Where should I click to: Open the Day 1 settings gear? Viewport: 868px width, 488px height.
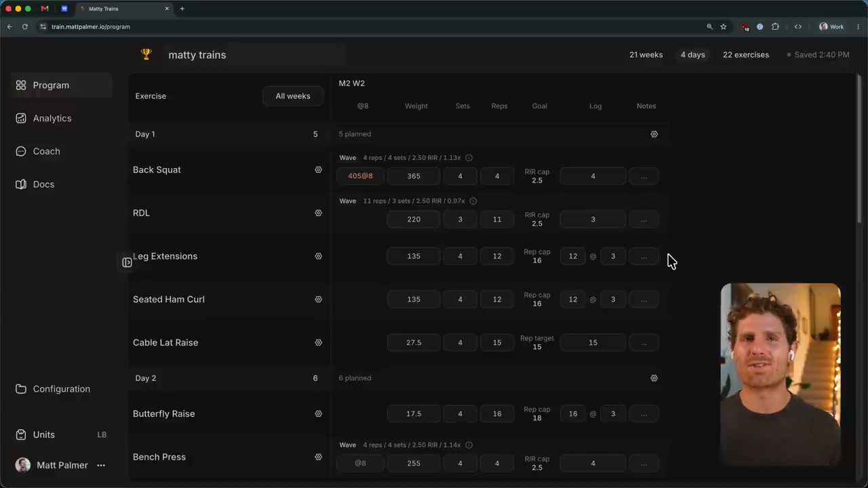point(654,134)
